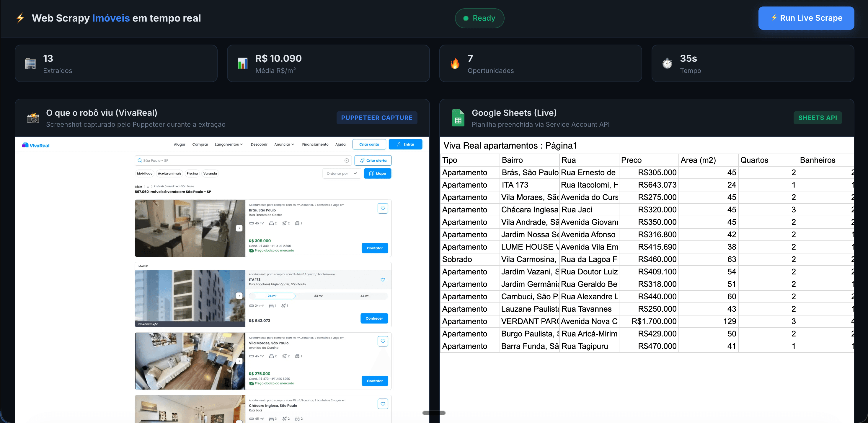This screenshot has width=868, height=423.
Task: Toggle the Aceita animais filter chip
Action: (169, 174)
